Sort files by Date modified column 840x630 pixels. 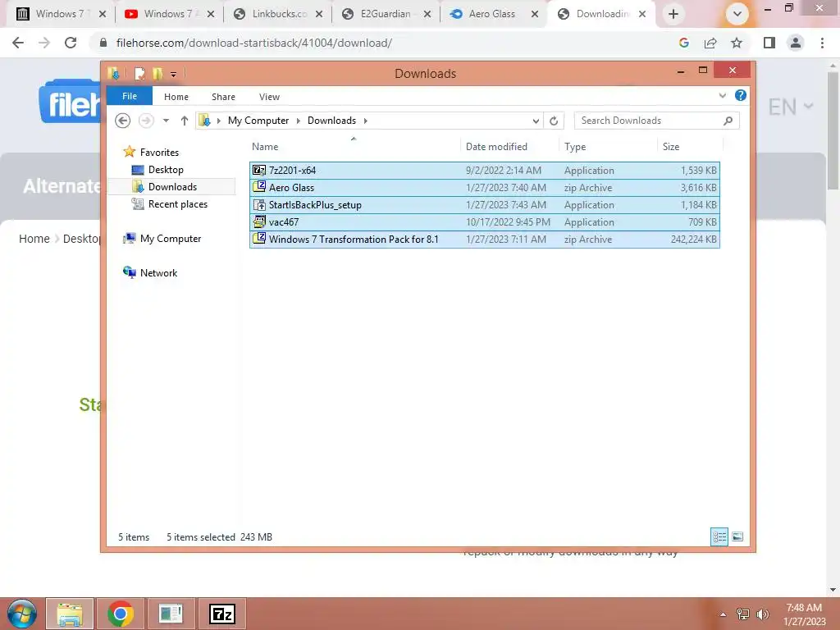pyautogui.click(x=496, y=147)
